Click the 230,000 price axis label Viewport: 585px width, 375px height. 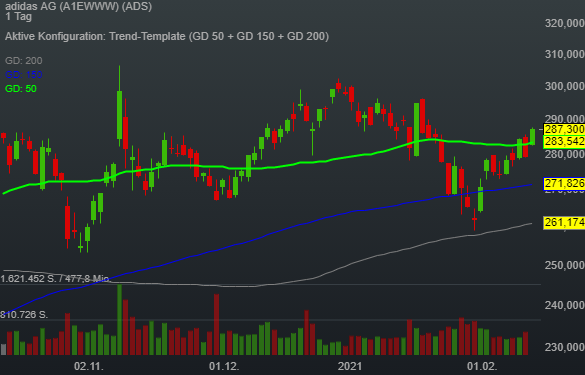click(x=564, y=347)
